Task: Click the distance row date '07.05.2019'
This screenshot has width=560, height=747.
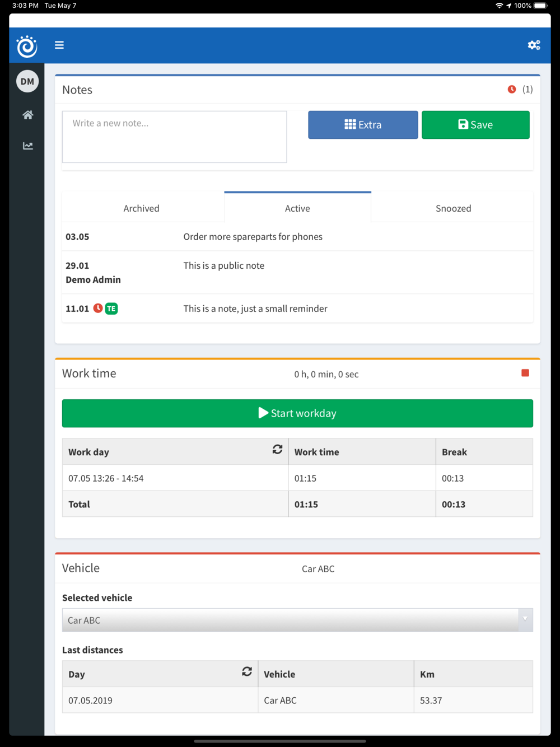Action: 90,701
